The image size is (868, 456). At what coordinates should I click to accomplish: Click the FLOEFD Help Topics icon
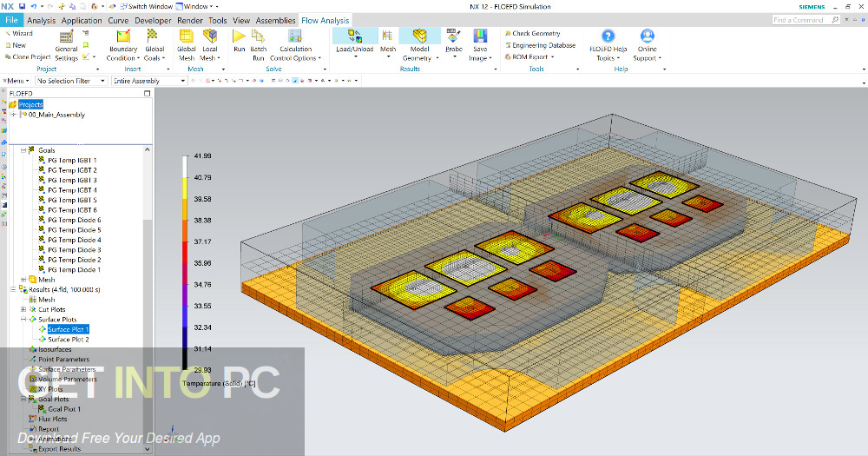pos(608,36)
